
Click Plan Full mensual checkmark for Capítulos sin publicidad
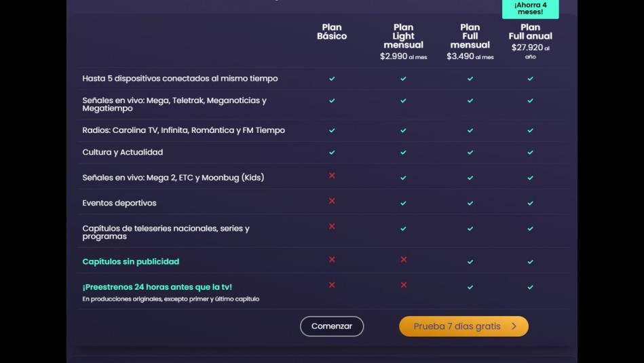click(470, 261)
